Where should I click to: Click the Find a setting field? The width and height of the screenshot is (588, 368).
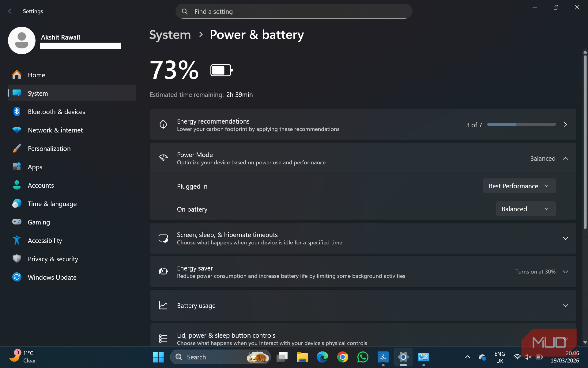click(294, 11)
